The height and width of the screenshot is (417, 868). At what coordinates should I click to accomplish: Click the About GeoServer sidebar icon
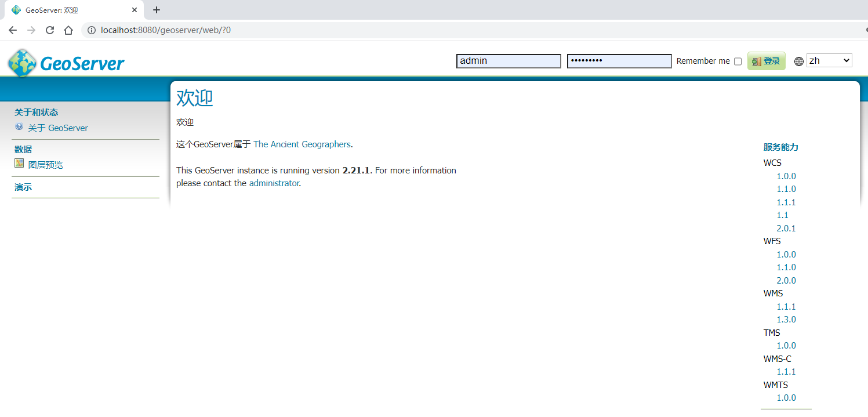[19, 126]
